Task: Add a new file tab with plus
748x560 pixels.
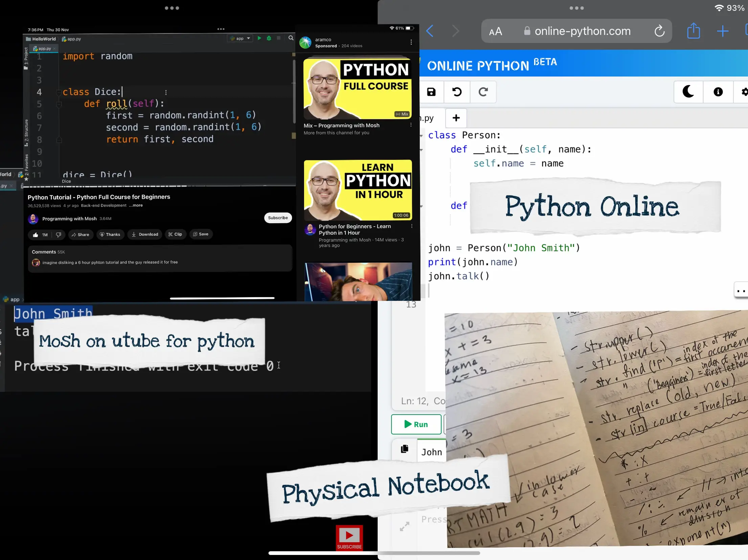Action: coord(456,118)
